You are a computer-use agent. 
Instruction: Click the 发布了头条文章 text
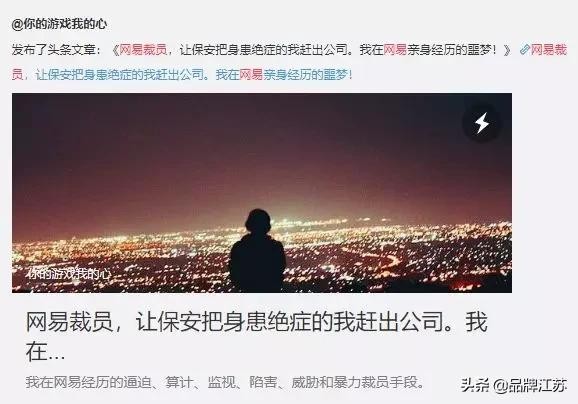pyautogui.click(x=55, y=49)
